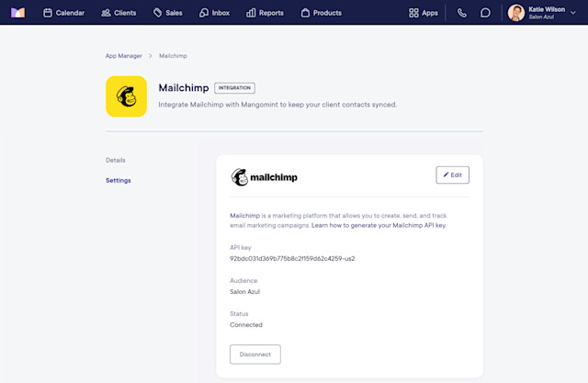Click the Mailchimp page title

click(x=184, y=87)
